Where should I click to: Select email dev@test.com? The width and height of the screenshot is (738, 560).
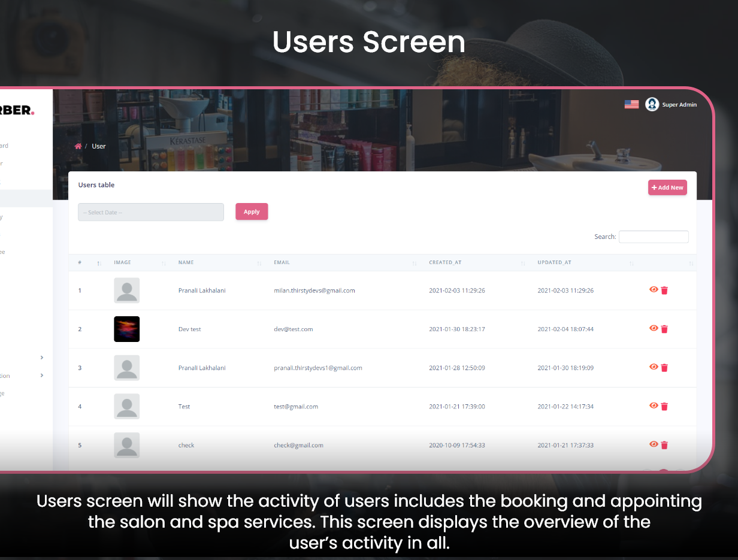click(x=294, y=329)
